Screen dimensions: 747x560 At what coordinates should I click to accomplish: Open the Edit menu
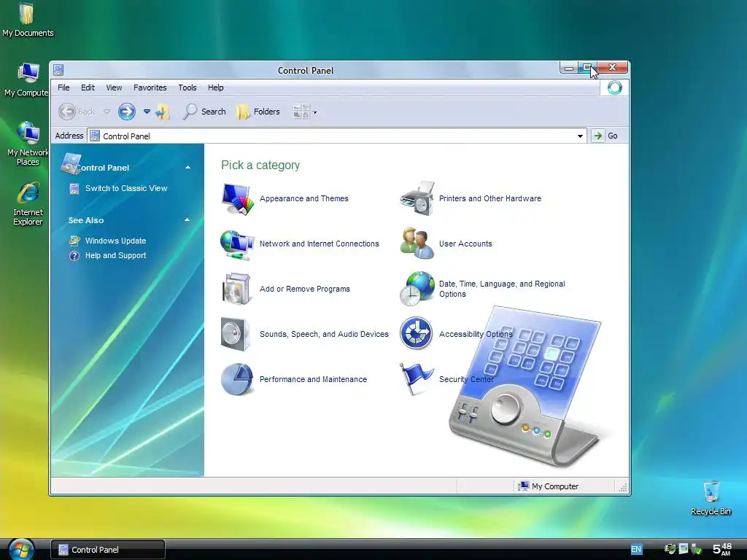click(88, 87)
